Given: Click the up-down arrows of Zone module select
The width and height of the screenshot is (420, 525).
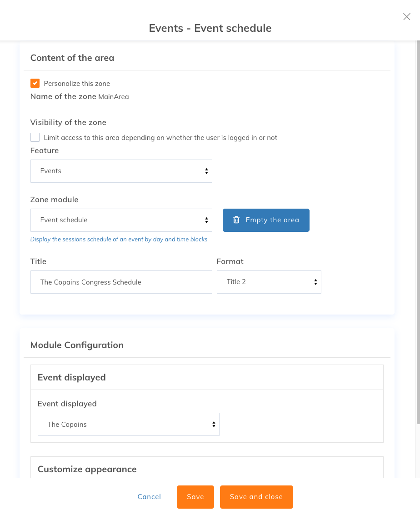Looking at the screenshot, I should pos(206,220).
